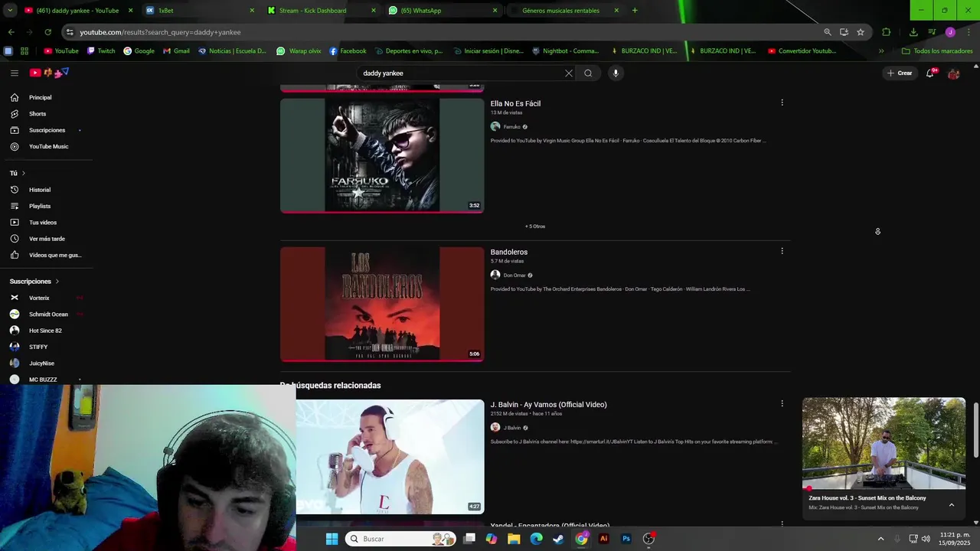Image resolution: width=980 pixels, height=551 pixels.
Task: Open options for Ay Vamos video
Action: point(782,403)
